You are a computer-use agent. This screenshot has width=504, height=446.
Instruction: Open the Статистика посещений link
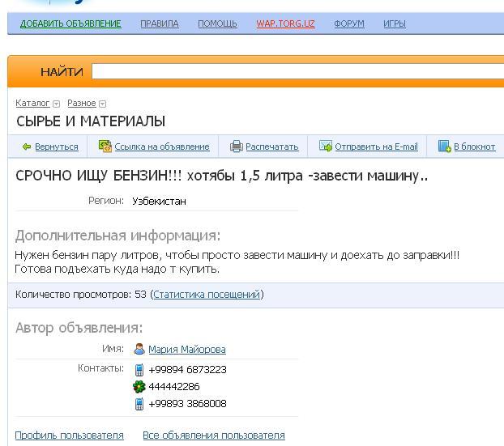[x=207, y=295]
